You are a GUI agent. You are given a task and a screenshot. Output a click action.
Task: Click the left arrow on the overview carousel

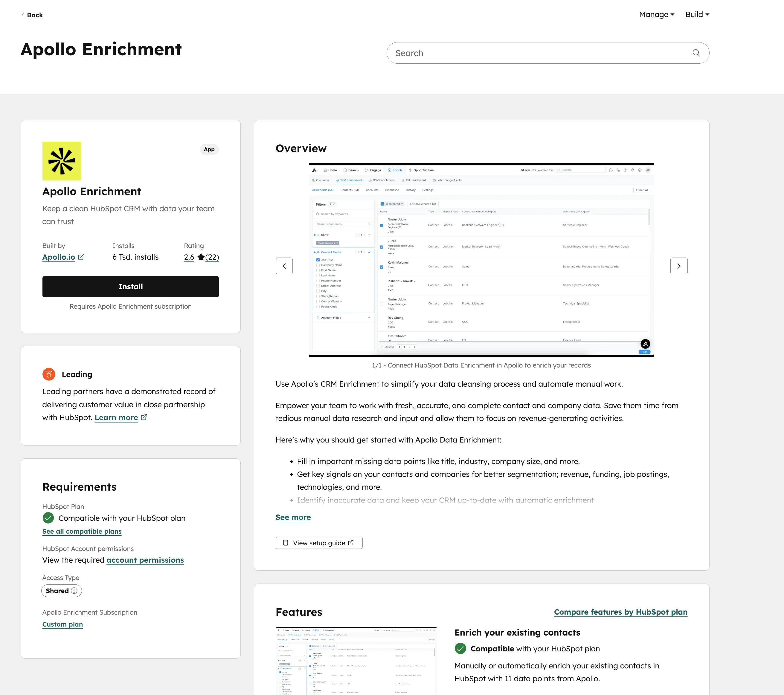tap(284, 266)
